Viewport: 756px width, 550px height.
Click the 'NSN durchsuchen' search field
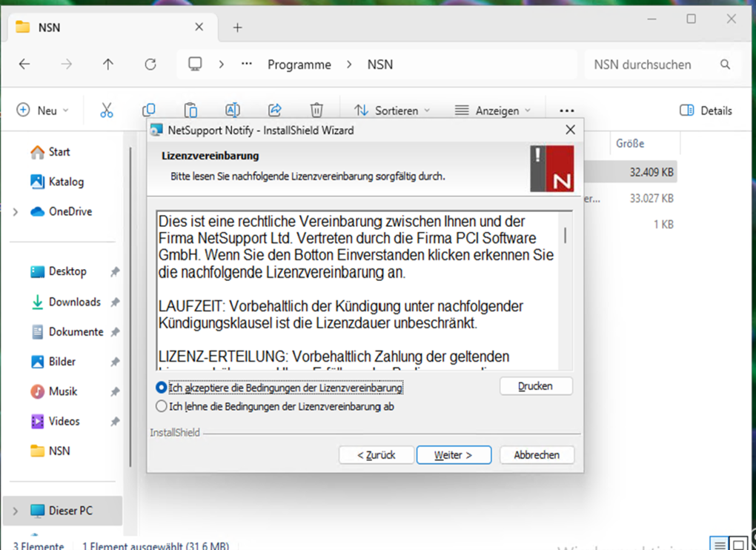click(x=652, y=64)
